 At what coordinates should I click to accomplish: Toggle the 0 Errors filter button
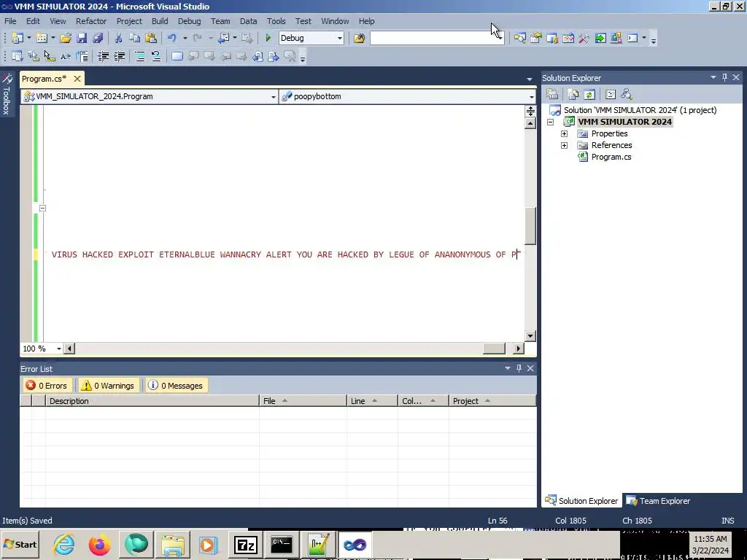pos(46,386)
